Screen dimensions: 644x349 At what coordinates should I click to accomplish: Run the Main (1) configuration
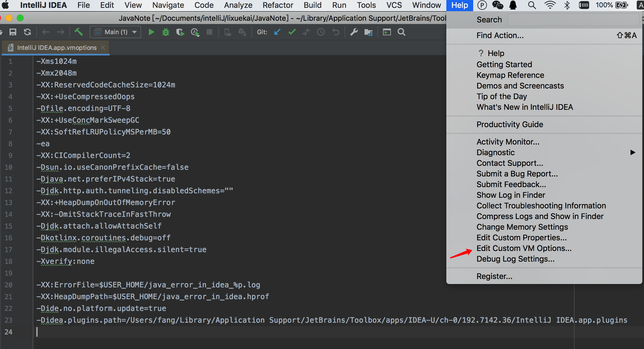[151, 32]
